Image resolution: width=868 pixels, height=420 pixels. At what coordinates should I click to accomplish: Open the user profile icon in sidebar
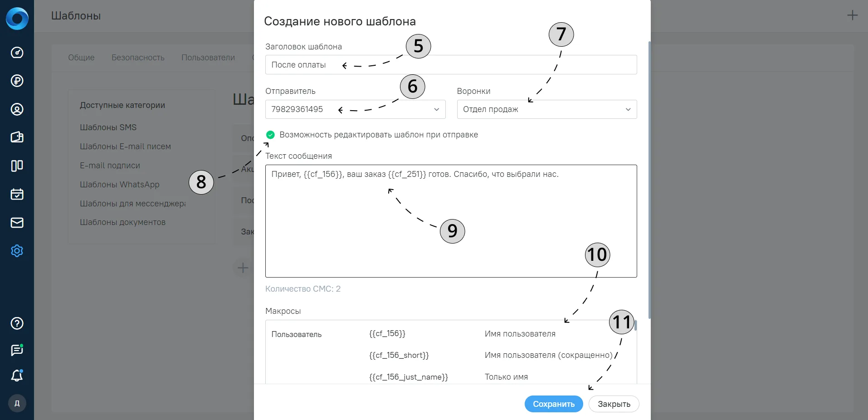pyautogui.click(x=17, y=109)
